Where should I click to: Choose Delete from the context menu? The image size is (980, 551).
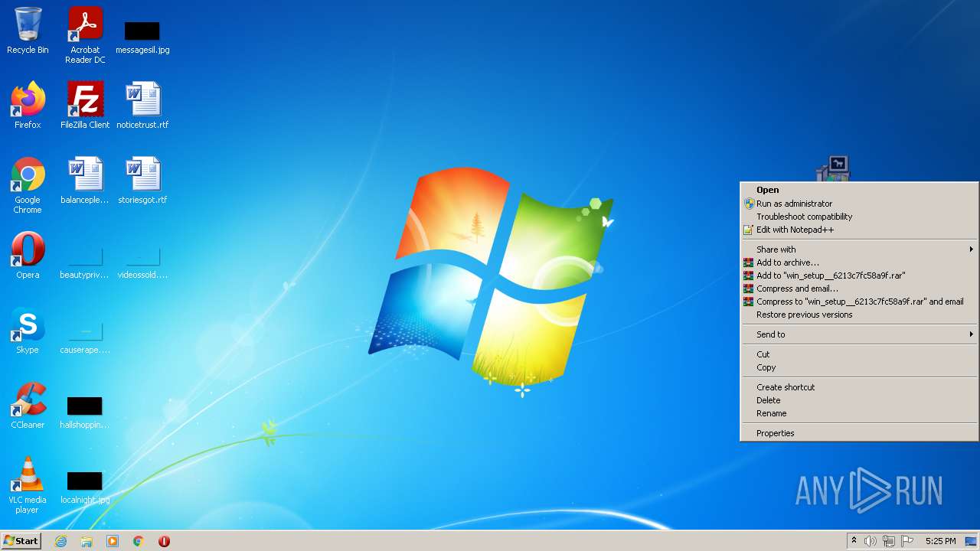[859, 400]
